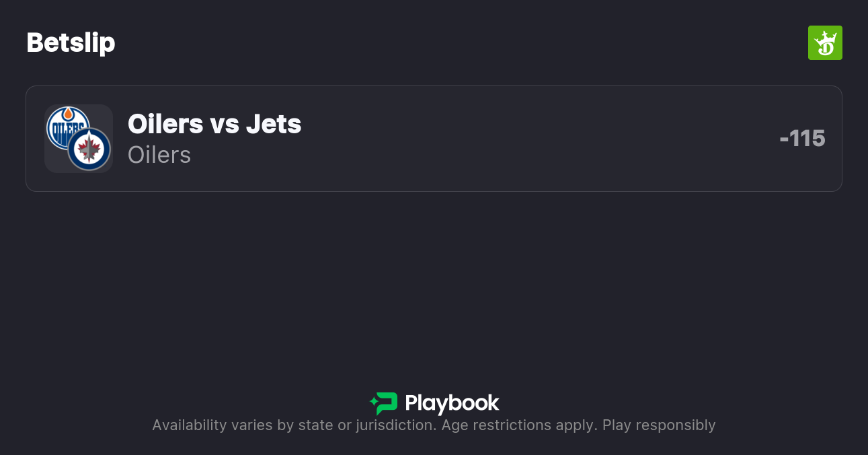
Task: Click the Age restrictions apply text
Action: (518, 425)
